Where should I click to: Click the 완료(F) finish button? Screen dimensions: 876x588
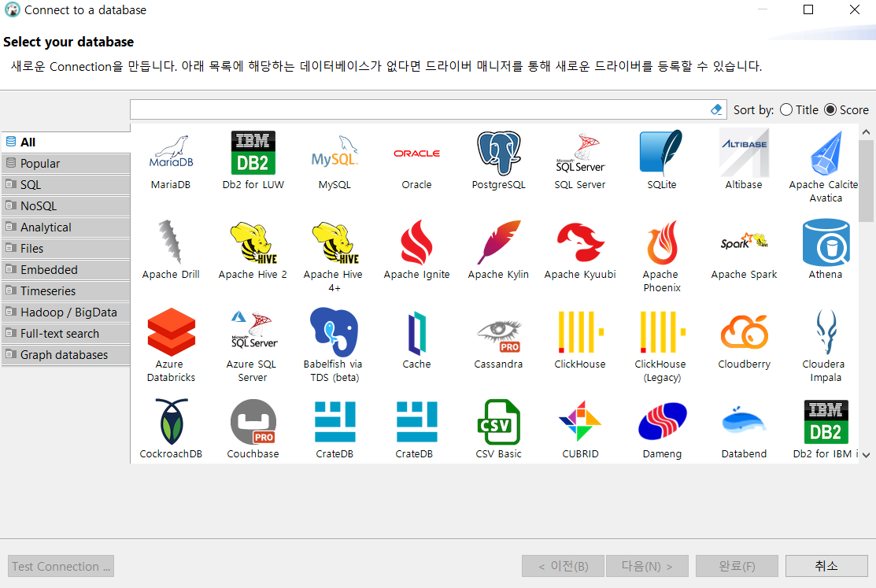coord(737,566)
